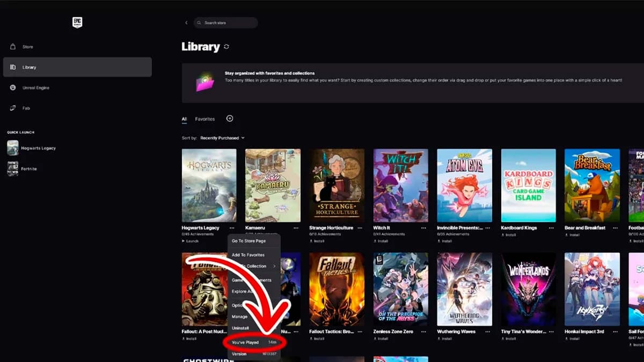Select Go To Store Page menu entry

[x=248, y=241]
